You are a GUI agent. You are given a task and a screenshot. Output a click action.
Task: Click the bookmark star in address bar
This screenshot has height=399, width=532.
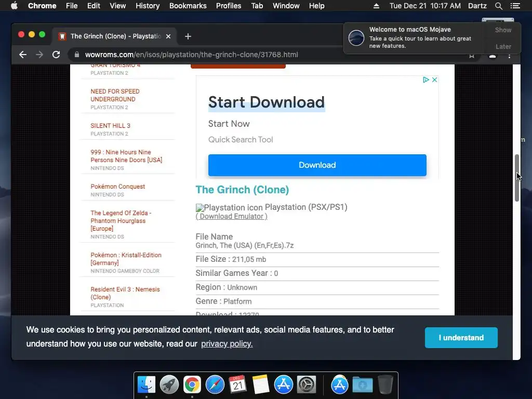[x=472, y=56]
